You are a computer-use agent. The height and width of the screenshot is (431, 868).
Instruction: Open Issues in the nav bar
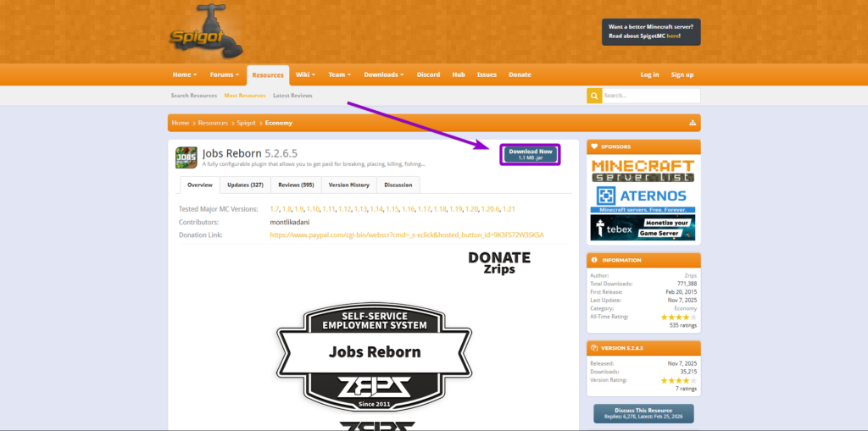[487, 75]
